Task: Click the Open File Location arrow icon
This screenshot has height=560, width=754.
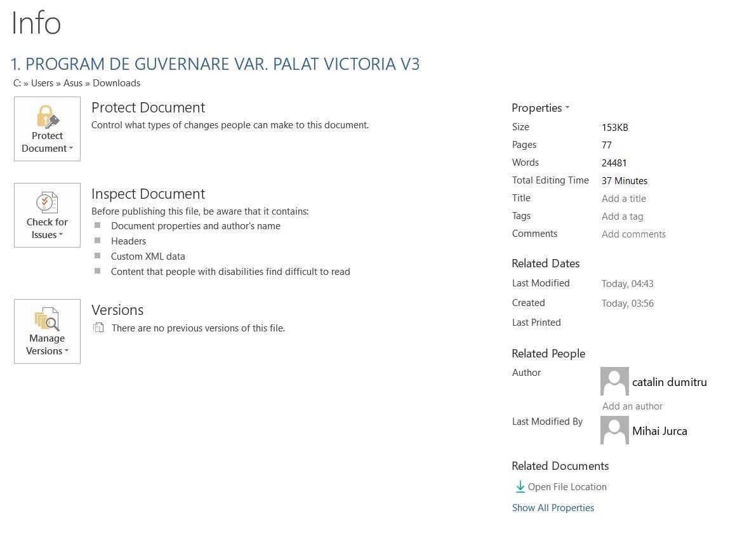Action: point(520,487)
